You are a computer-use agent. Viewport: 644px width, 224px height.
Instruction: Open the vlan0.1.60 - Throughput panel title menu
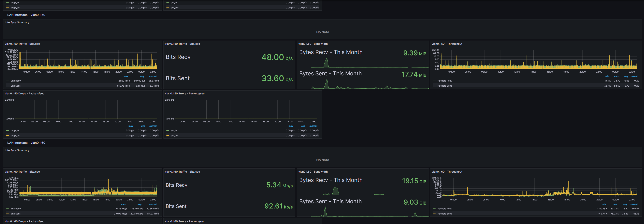point(447,172)
